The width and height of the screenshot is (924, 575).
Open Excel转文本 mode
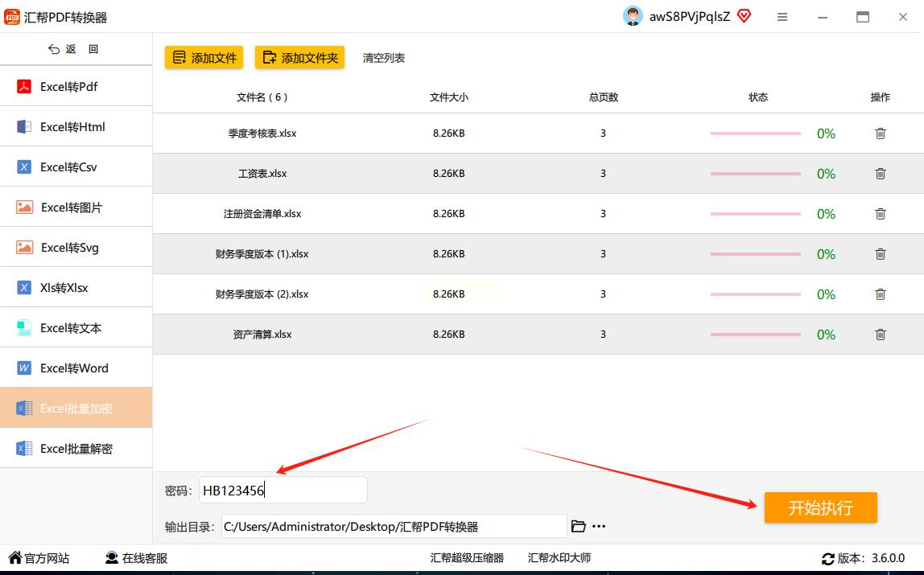tap(76, 328)
